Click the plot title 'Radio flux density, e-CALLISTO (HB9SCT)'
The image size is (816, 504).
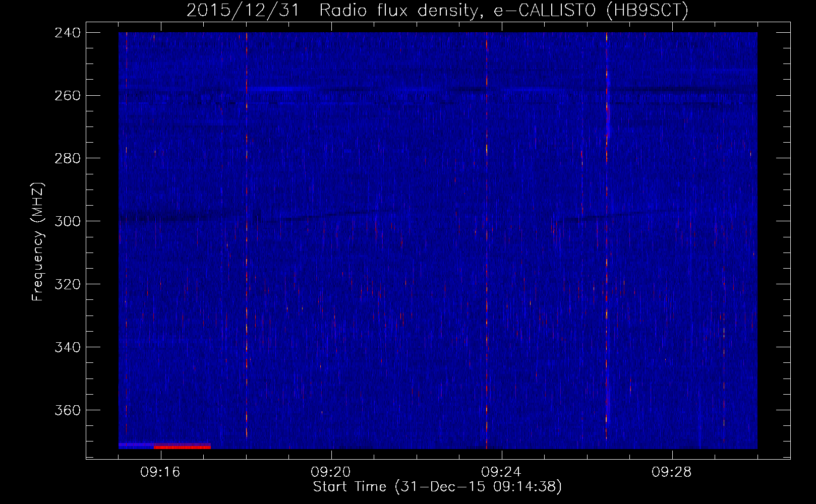pos(503,10)
